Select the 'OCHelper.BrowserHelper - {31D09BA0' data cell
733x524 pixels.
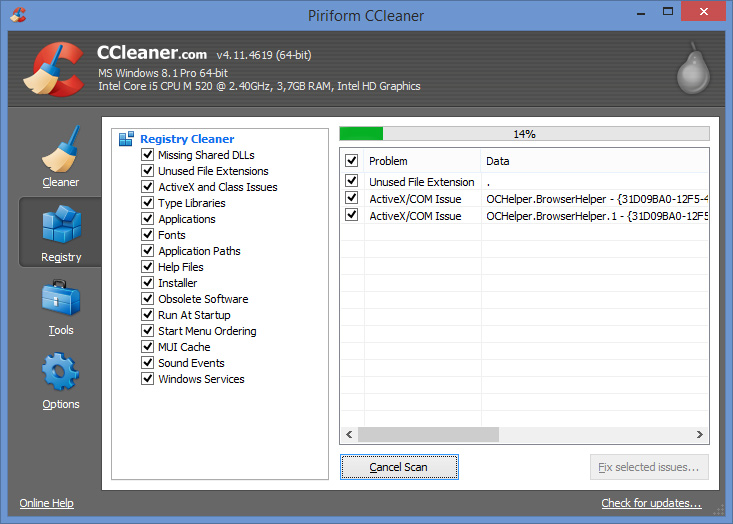(x=597, y=199)
